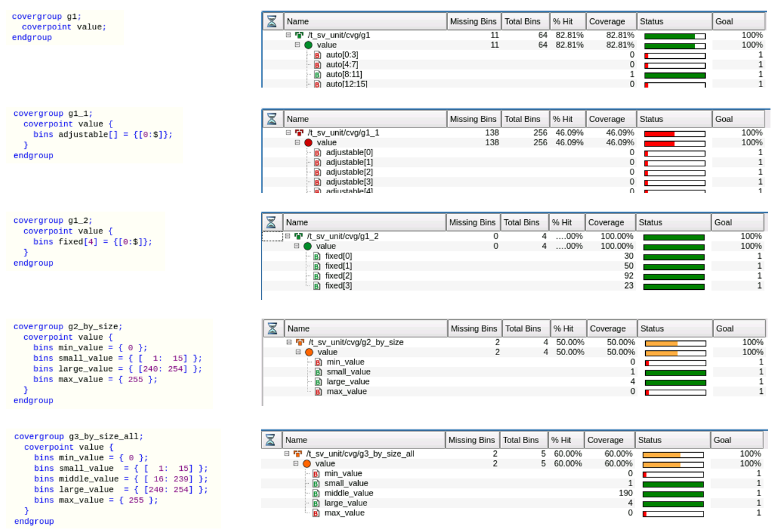Click the covergroup icon beside /t_sv_unit/cvg/g3_by_size_all

point(298,454)
